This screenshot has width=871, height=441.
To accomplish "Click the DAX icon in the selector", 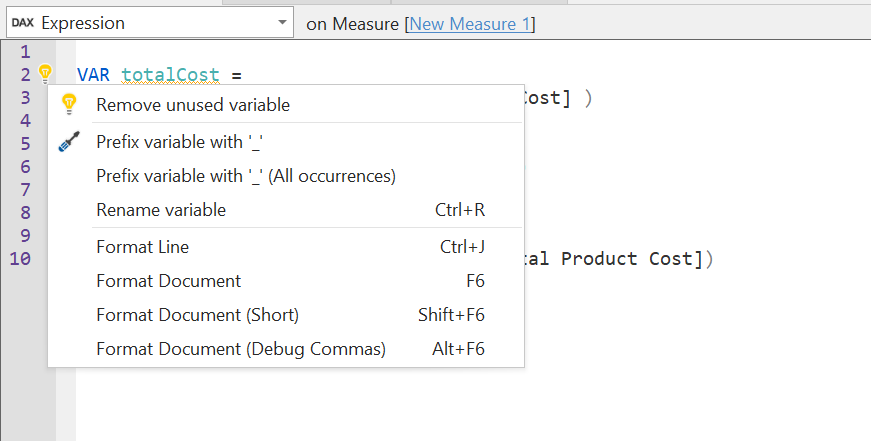I will [22, 23].
